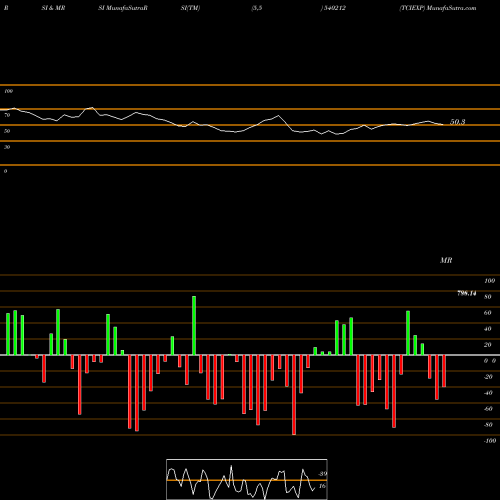This screenshot has height=500, width=500.
Task: Click the 40 label on the MR axis
Action: (x=488, y=329)
